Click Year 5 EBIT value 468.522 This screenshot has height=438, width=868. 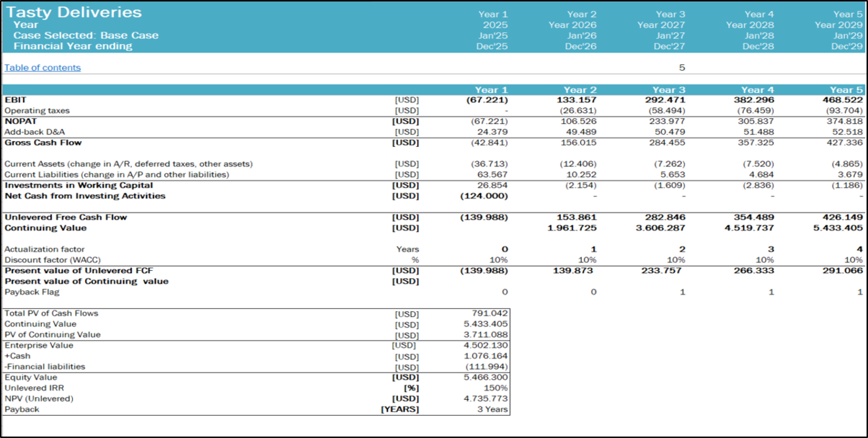(x=842, y=100)
